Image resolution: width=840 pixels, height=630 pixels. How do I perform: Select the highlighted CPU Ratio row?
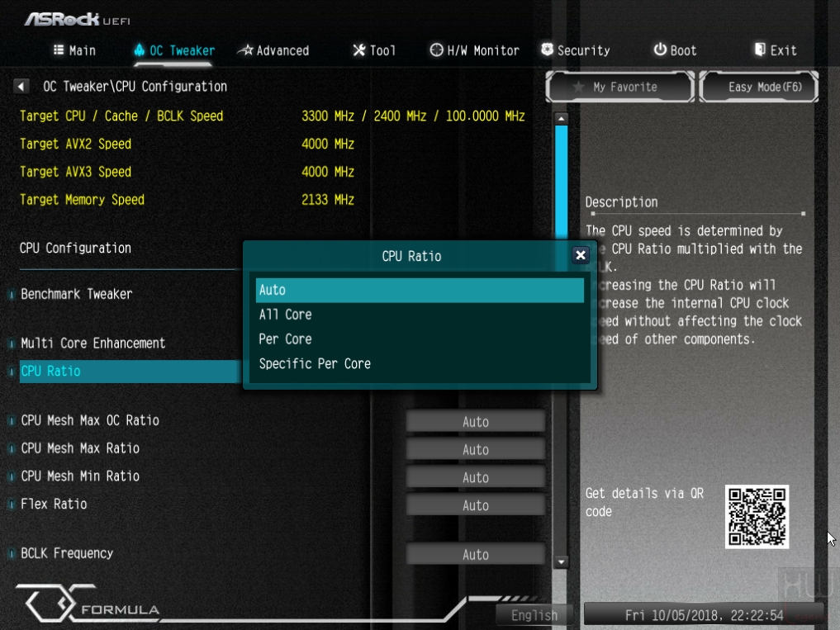point(131,372)
